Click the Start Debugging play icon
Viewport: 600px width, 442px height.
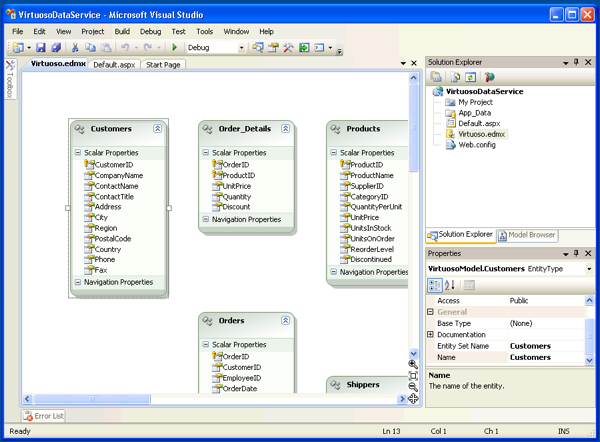(x=175, y=47)
